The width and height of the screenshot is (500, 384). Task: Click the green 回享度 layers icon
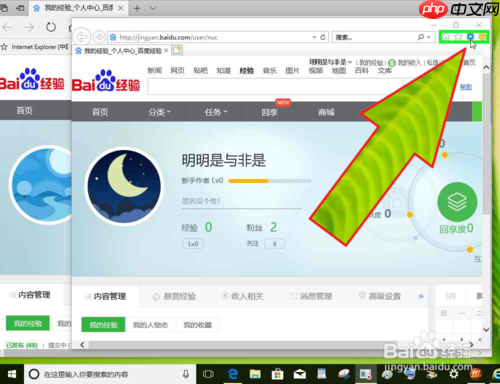tap(457, 202)
